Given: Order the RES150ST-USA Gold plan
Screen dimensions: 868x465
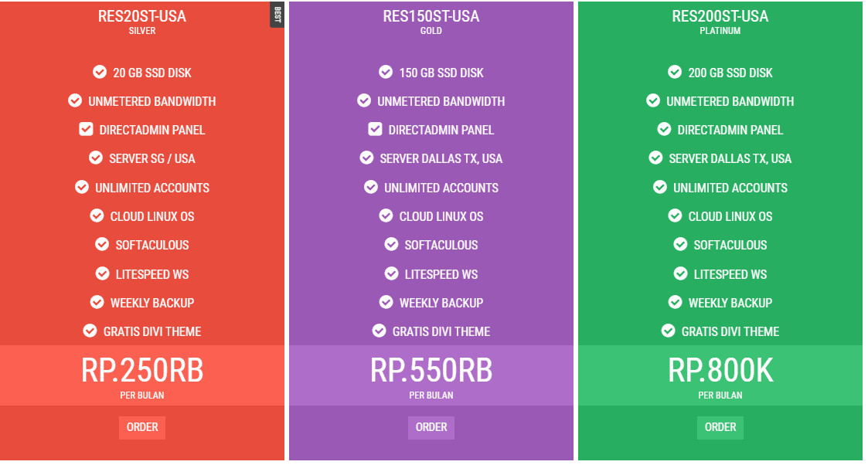Looking at the screenshot, I should click(x=431, y=427).
